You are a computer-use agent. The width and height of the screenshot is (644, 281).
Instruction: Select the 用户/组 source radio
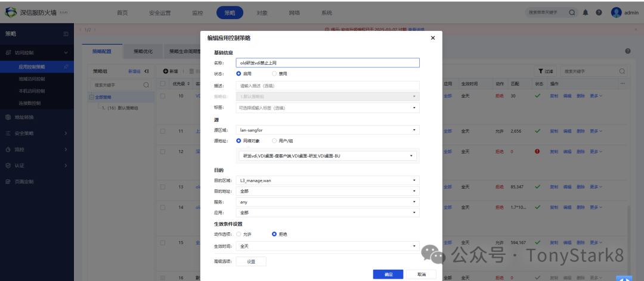(x=274, y=140)
